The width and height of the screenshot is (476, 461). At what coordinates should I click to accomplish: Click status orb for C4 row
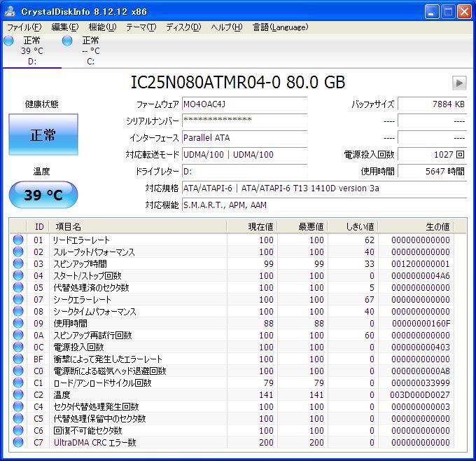pos(18,406)
